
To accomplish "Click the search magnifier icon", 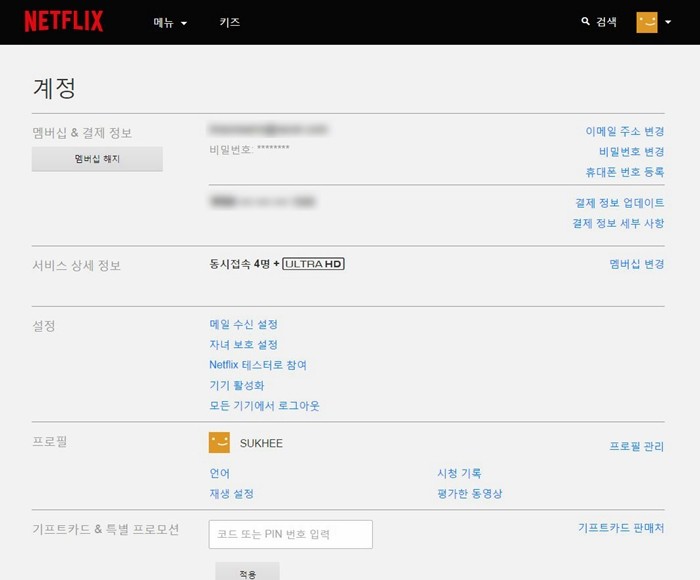I will tap(586, 21).
